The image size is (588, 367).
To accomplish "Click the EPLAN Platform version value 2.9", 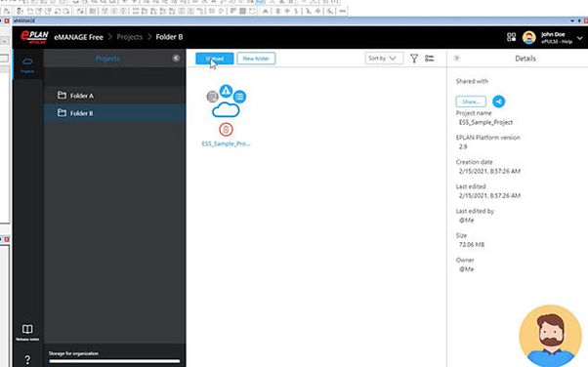I will click(x=463, y=146).
